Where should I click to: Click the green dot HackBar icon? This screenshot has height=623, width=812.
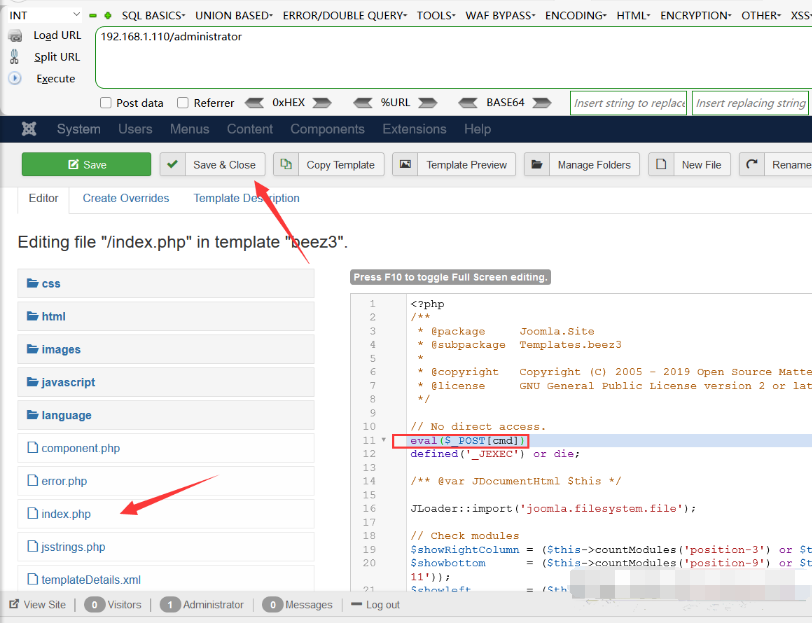point(108,16)
